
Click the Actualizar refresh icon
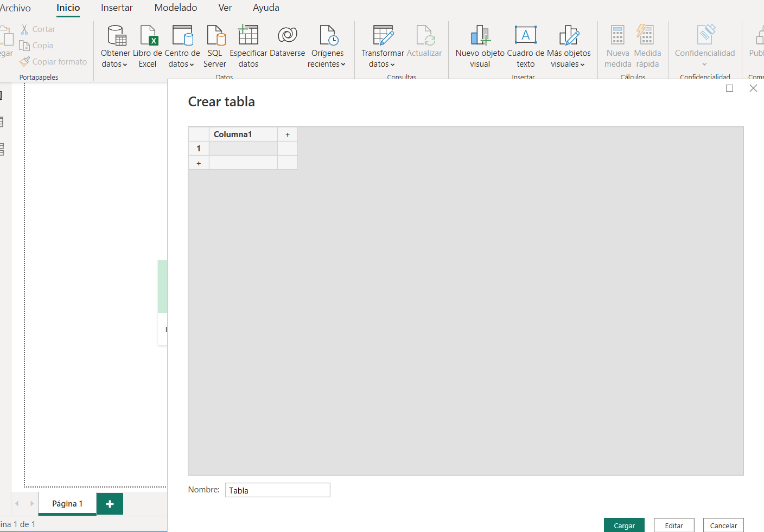(x=425, y=35)
